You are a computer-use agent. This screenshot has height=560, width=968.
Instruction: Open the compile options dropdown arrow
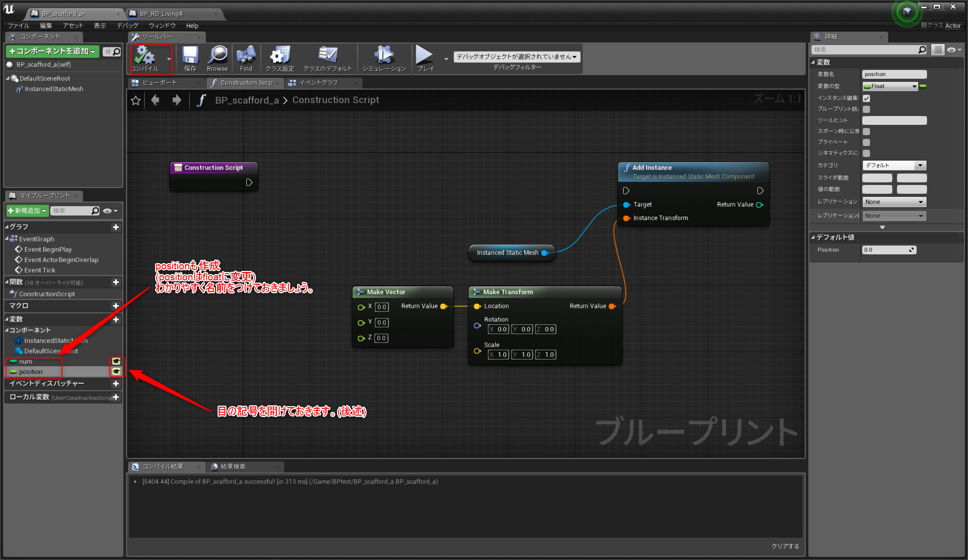click(169, 59)
